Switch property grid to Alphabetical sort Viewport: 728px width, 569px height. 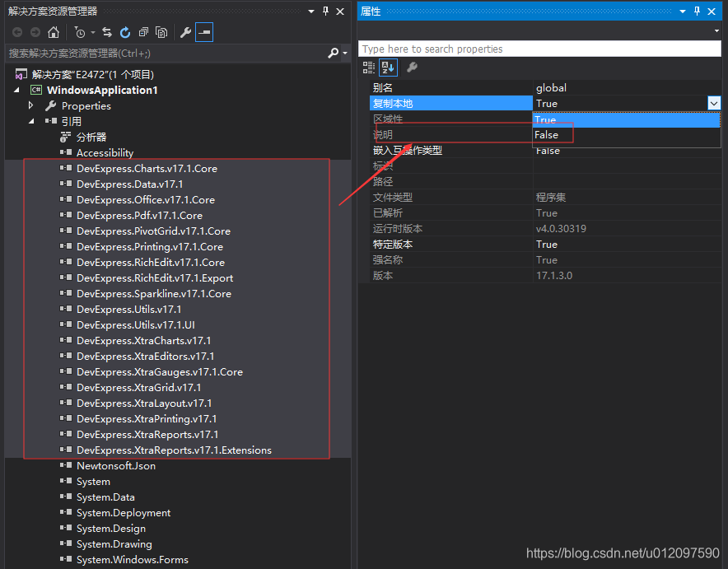point(388,68)
